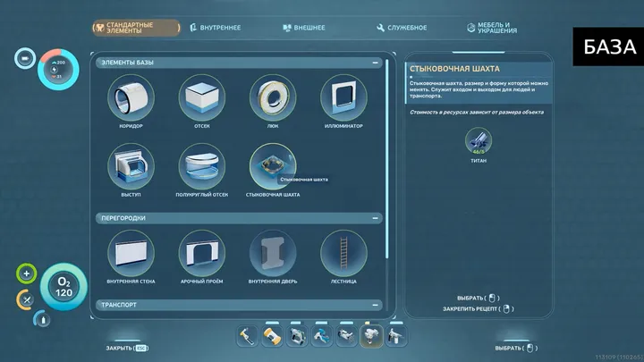The width and height of the screenshot is (644, 362).
Task: Select the first hotbar tool with yellow handle
Action: pyautogui.click(x=247, y=336)
